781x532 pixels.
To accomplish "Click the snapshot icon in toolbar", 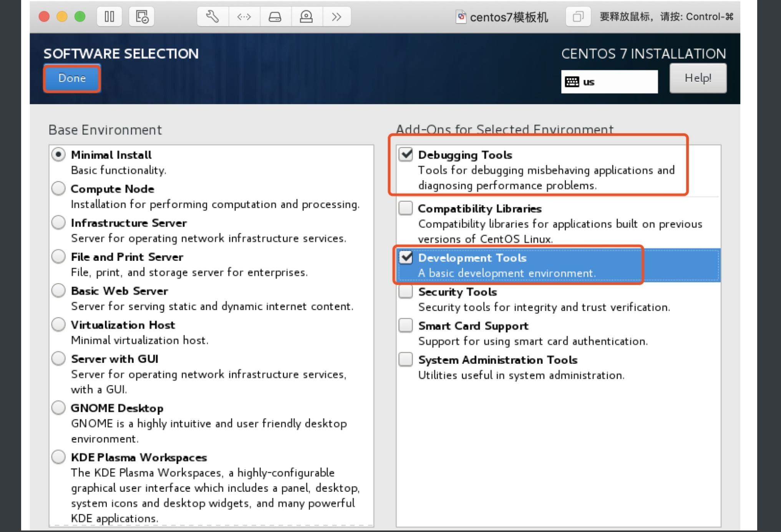I will tap(142, 17).
